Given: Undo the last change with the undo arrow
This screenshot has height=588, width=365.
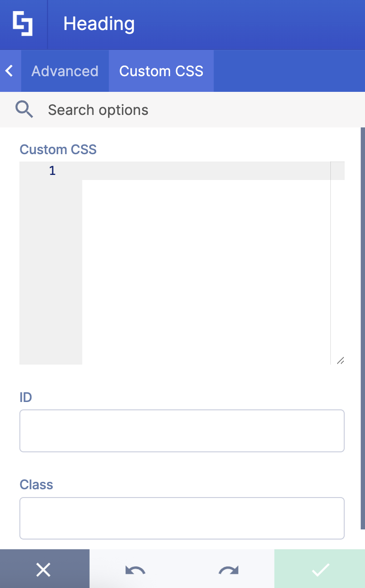Looking at the screenshot, I should click(x=134, y=569).
